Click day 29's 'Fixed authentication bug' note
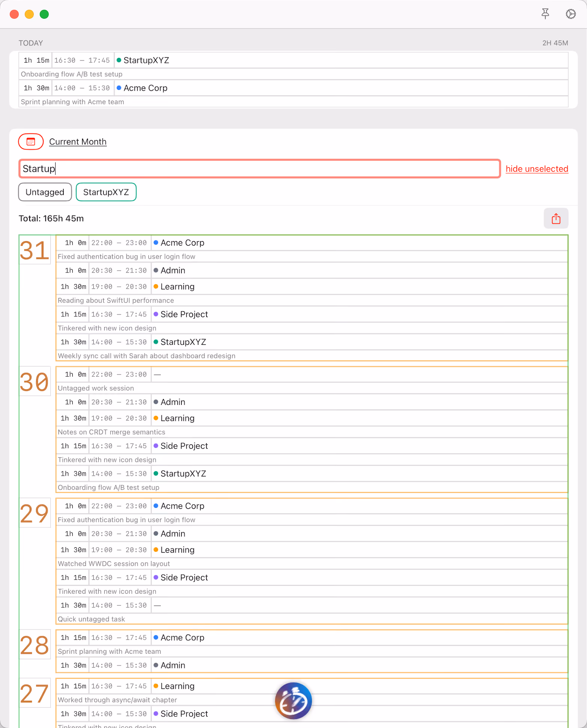 [126, 520]
